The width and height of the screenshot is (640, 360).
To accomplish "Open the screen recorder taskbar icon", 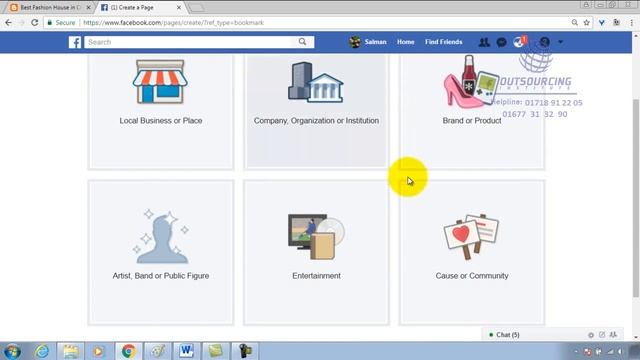I will click(x=245, y=351).
